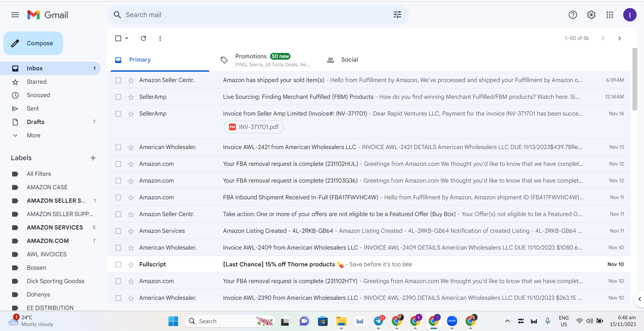Open the Google apps grid
This screenshot has height=331, width=644.
tap(610, 15)
